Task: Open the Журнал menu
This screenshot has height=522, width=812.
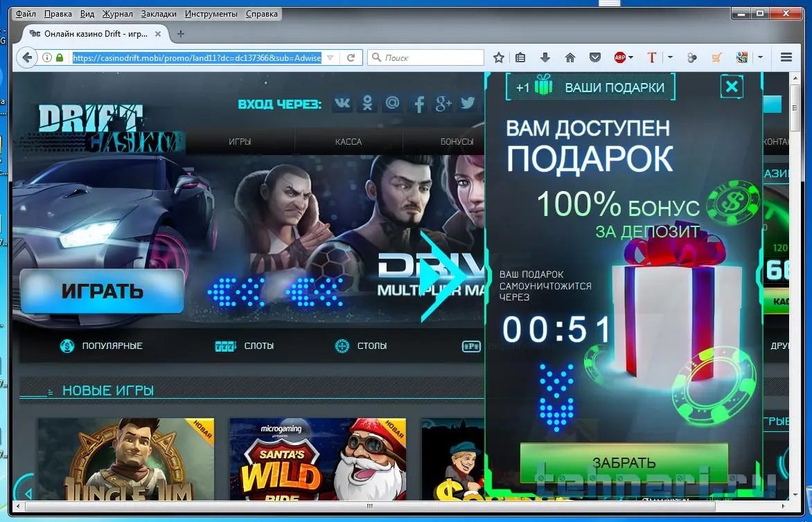Action: pos(117,14)
